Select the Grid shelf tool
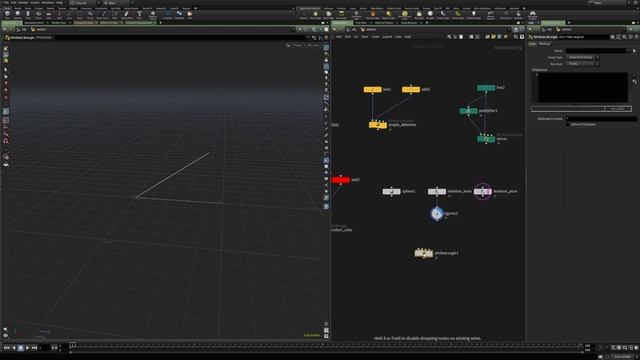640x360 pixels. (49, 15)
